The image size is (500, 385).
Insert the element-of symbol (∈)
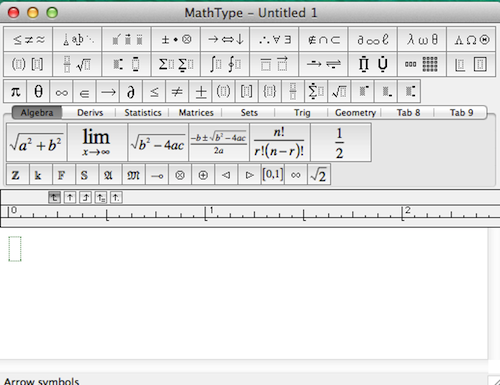(85, 91)
